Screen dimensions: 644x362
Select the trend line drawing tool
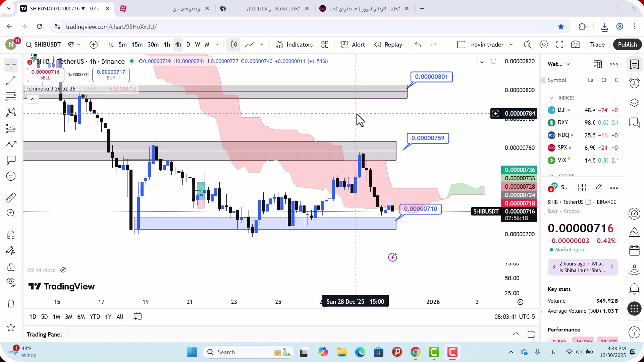(11, 80)
